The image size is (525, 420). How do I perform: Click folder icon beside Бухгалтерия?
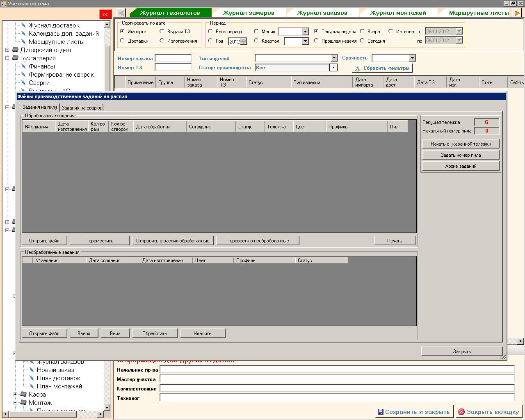point(15,58)
